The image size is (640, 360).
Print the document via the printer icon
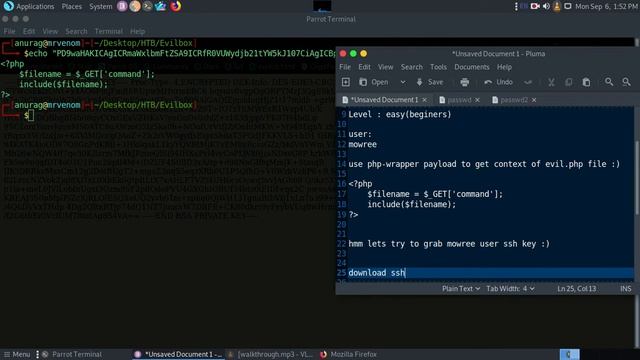pyautogui.click(x=464, y=82)
